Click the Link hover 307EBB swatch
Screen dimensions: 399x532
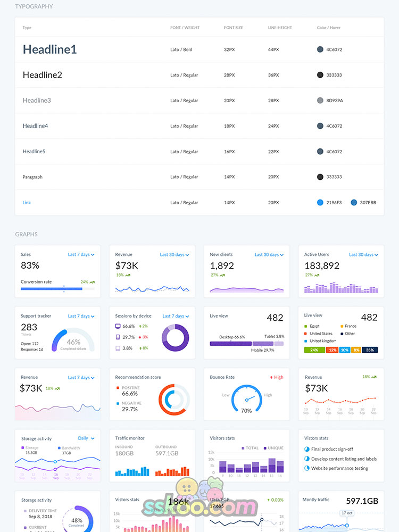pyautogui.click(x=354, y=203)
